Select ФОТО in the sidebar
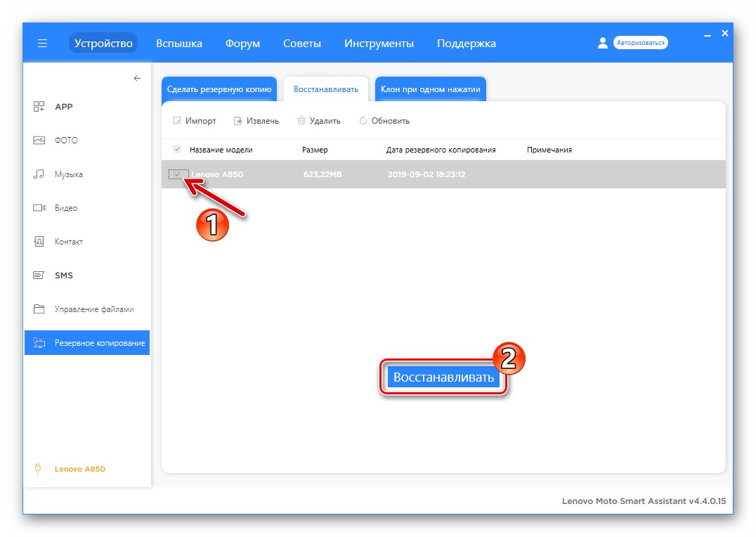Screen dimensions: 756x537 66,141
